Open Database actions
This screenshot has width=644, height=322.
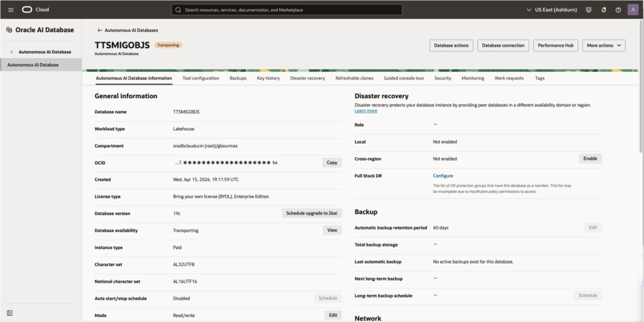coord(452,45)
